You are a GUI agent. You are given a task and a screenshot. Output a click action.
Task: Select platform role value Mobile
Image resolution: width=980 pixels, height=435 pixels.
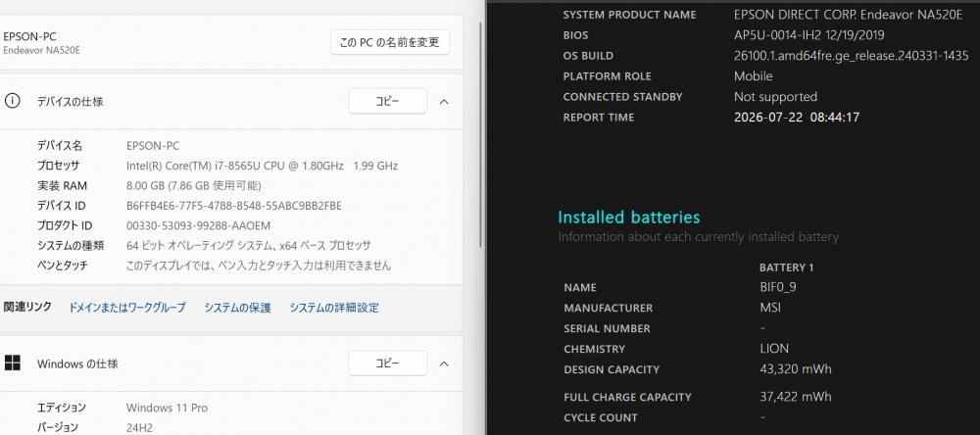(753, 76)
